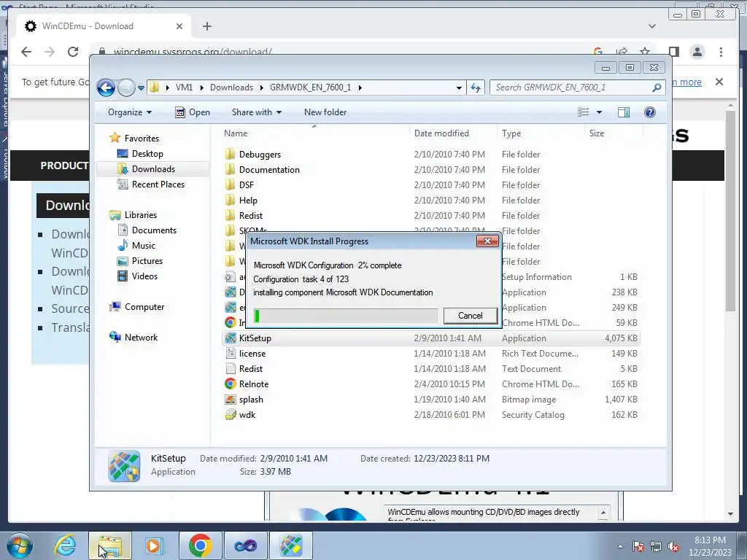Click the Explorer back arrow button
This screenshot has width=747, height=560.
tap(106, 87)
